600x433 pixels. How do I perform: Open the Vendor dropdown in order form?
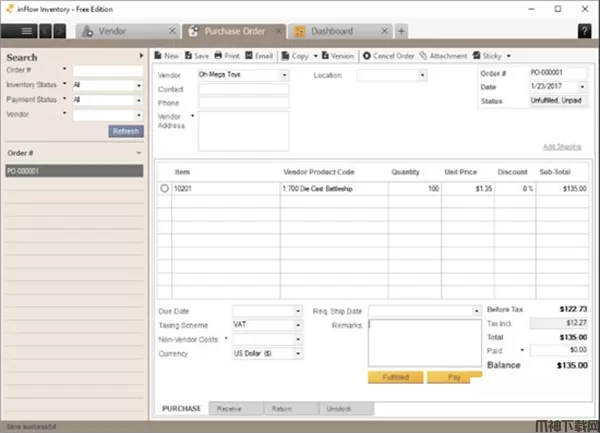tap(284, 75)
